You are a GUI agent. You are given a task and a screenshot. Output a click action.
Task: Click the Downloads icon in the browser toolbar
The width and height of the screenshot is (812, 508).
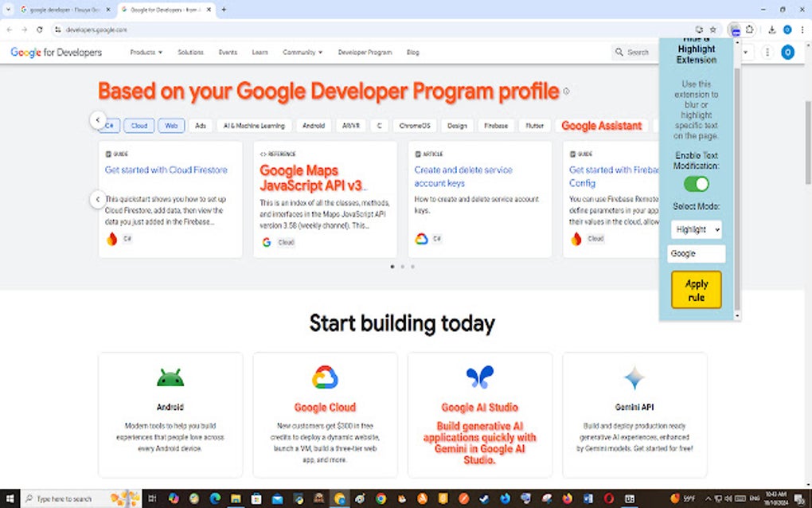pyautogui.click(x=772, y=29)
